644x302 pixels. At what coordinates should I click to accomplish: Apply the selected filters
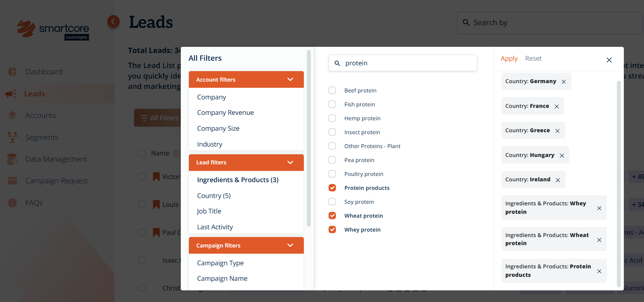point(509,58)
